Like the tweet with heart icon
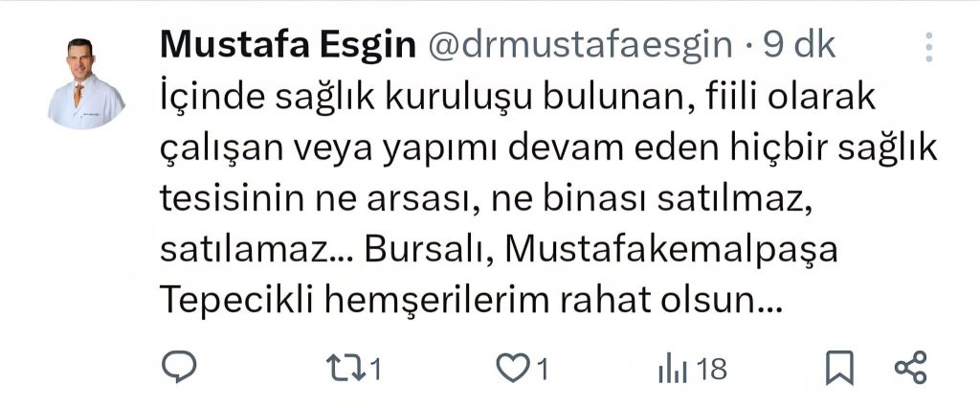This screenshot has width=980, height=408. point(513,368)
